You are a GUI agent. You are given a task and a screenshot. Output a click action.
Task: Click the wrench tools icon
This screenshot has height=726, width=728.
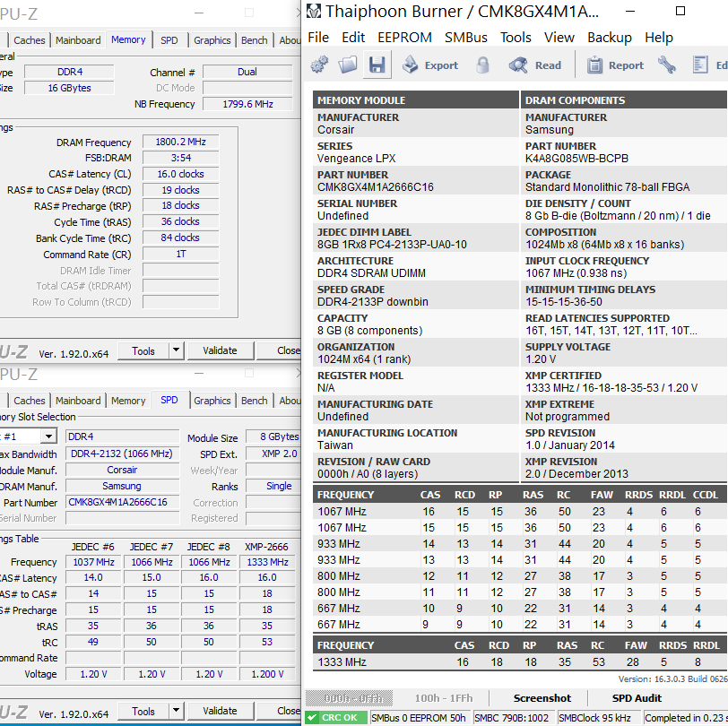pyautogui.click(x=667, y=65)
